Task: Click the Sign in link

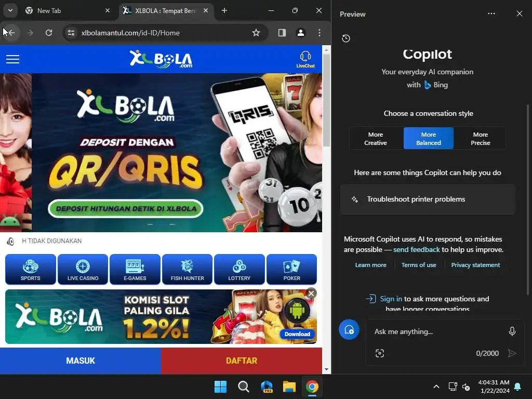Action: 391,299
